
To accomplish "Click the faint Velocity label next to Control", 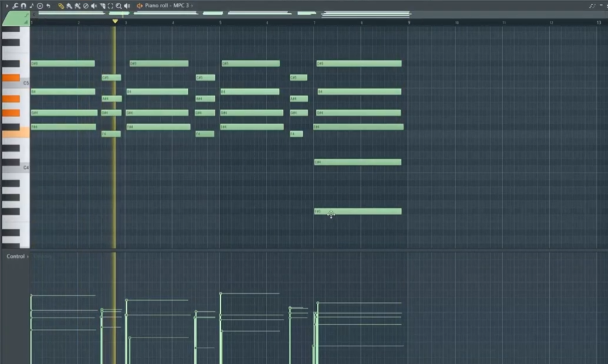I will coord(43,256).
